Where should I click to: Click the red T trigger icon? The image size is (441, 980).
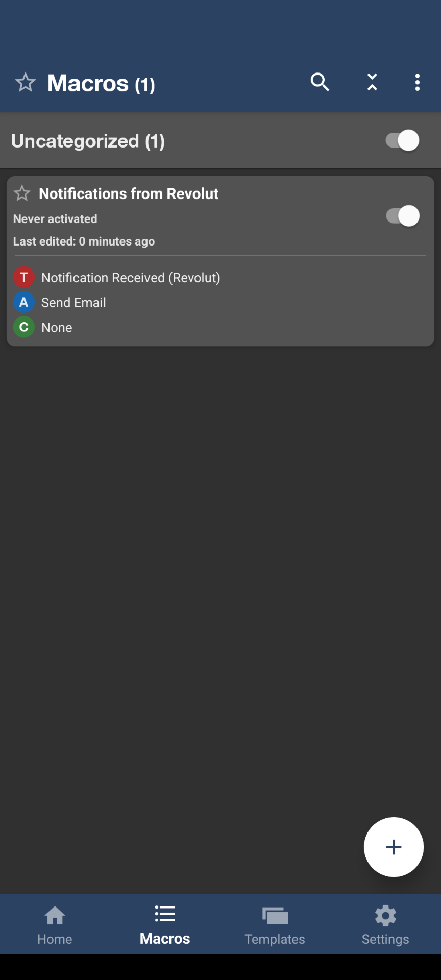coord(23,277)
